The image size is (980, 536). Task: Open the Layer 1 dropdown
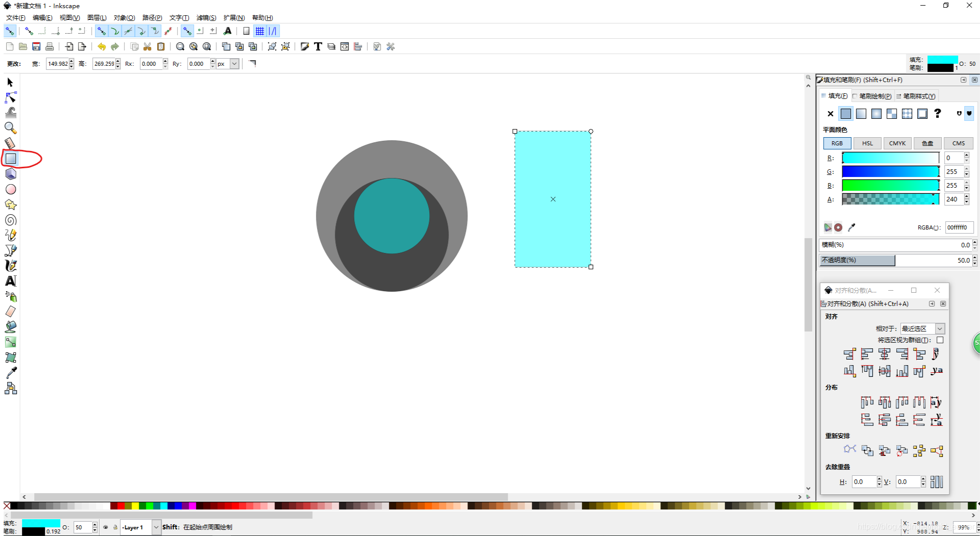[156, 527]
